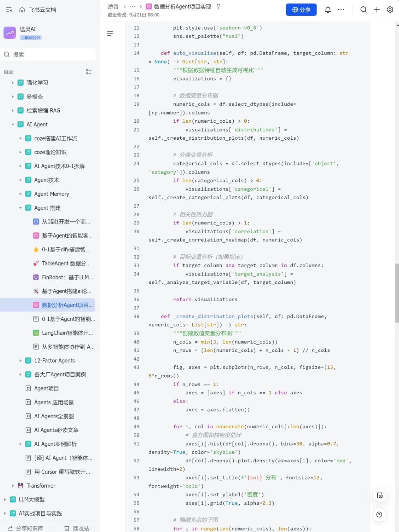Expand the LLM大模型 node
399x532 pixels.
(5, 499)
